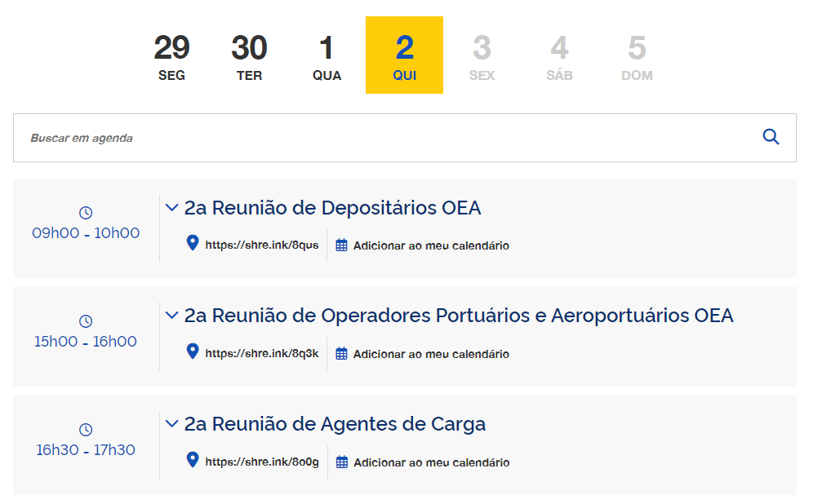Open the link shre.ink/8q3k
The width and height of the screenshot is (822, 504).
[x=263, y=352]
